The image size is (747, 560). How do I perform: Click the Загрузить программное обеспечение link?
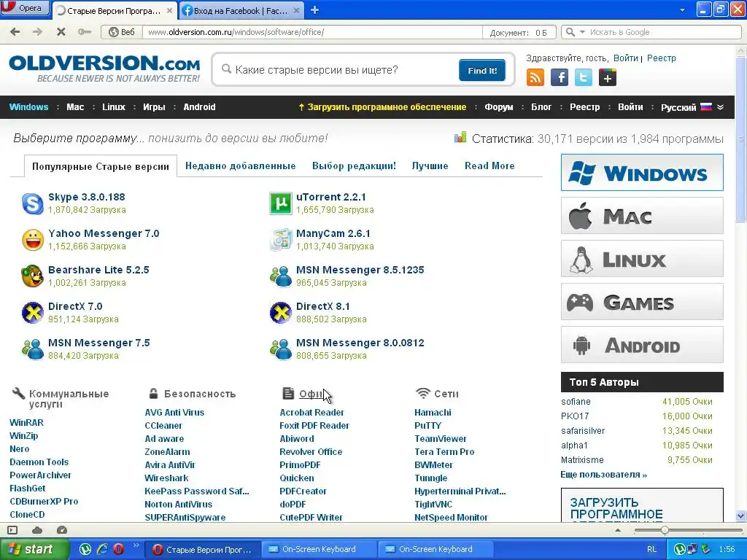[x=382, y=107]
